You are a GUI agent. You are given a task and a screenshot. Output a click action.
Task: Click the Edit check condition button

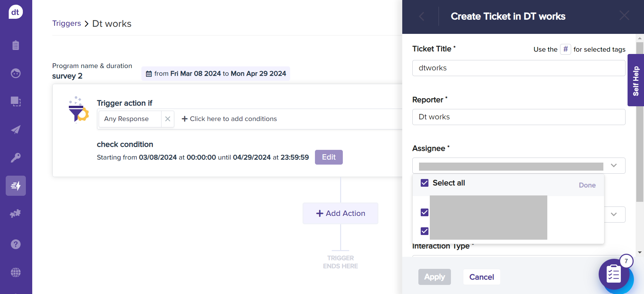[x=328, y=157]
